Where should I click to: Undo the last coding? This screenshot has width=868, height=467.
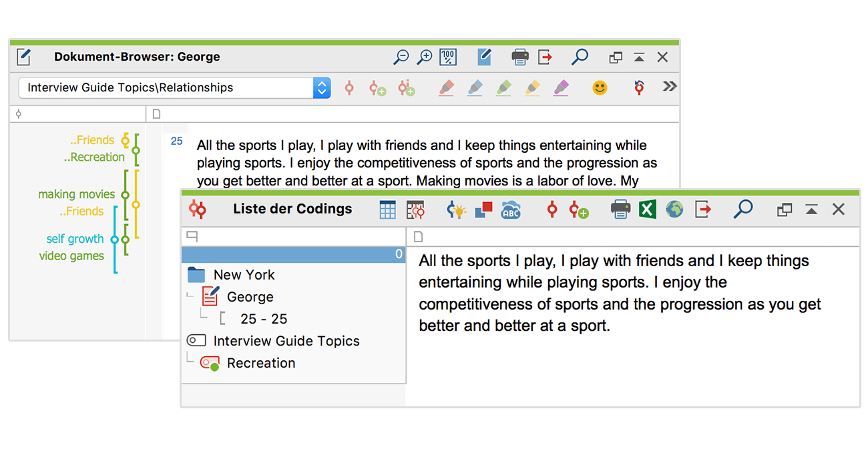[x=639, y=87]
